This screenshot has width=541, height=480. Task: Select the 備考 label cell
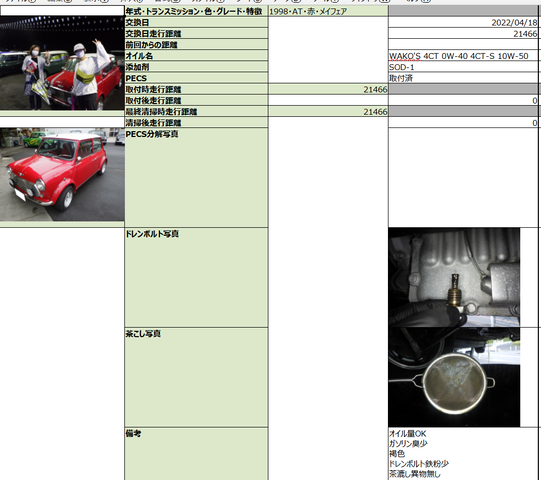196,454
